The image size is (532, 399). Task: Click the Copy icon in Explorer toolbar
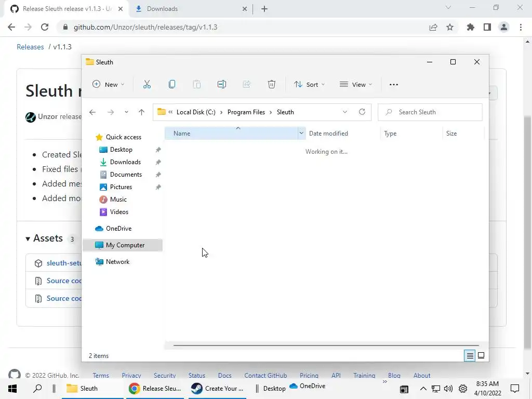pyautogui.click(x=172, y=85)
